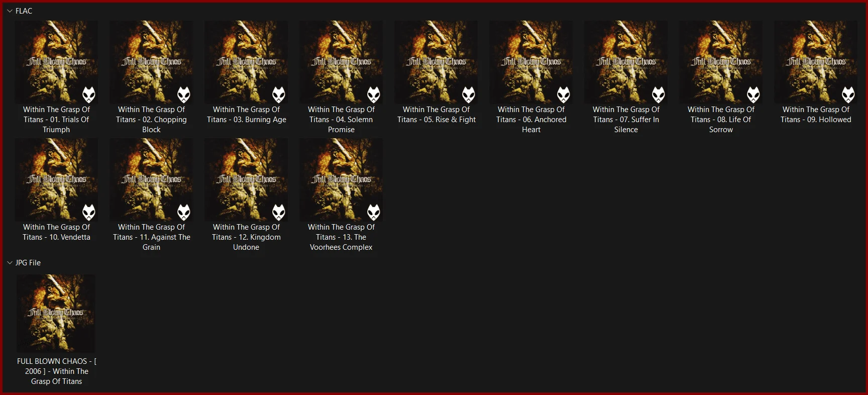Collapse the FLAC group chevron
Viewport: 868px width, 395px height.
click(10, 11)
